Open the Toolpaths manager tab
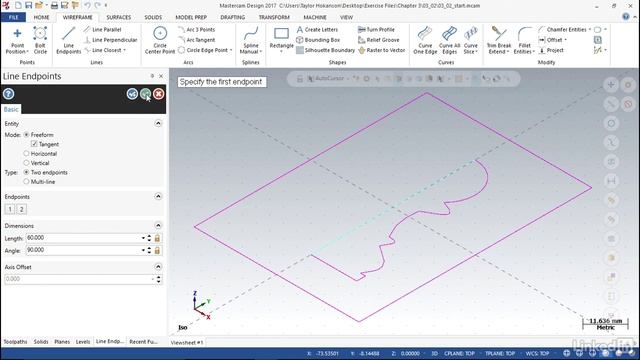 15,342
